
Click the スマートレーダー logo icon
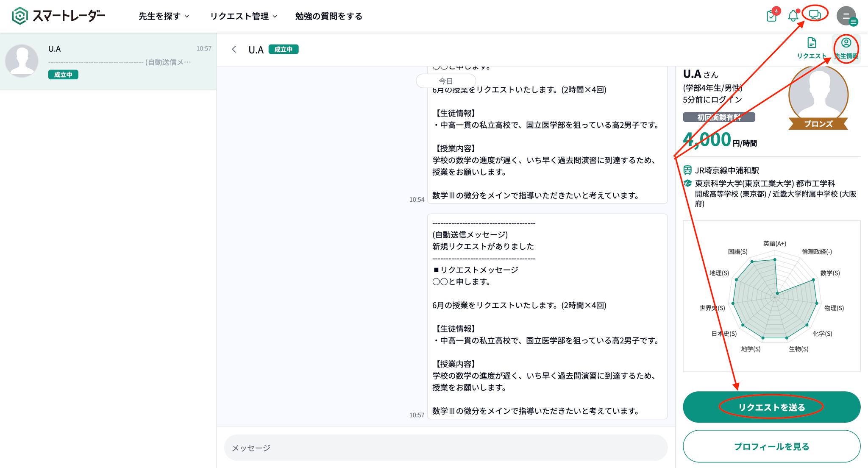click(x=19, y=16)
